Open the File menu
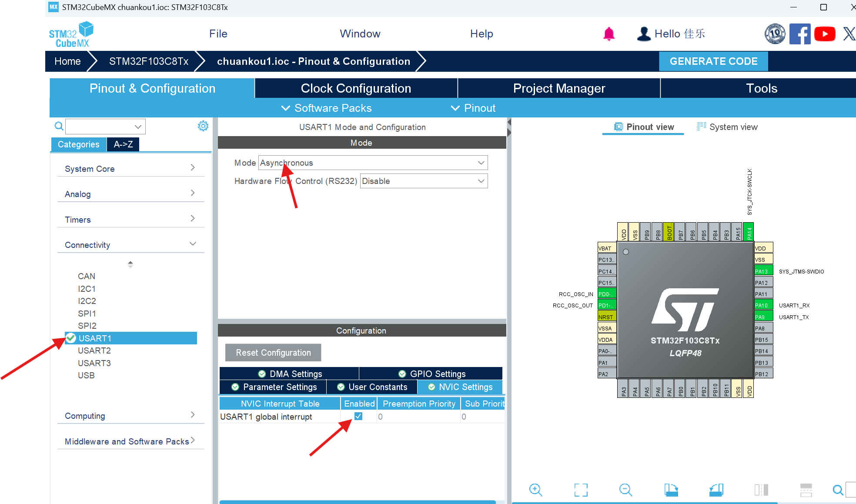The height and width of the screenshot is (504, 856). click(x=218, y=34)
